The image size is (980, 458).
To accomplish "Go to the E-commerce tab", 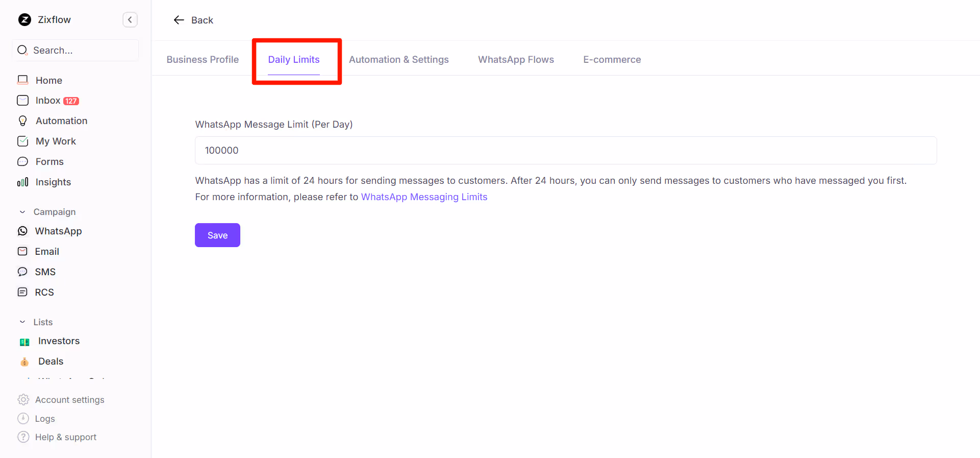I will (612, 59).
